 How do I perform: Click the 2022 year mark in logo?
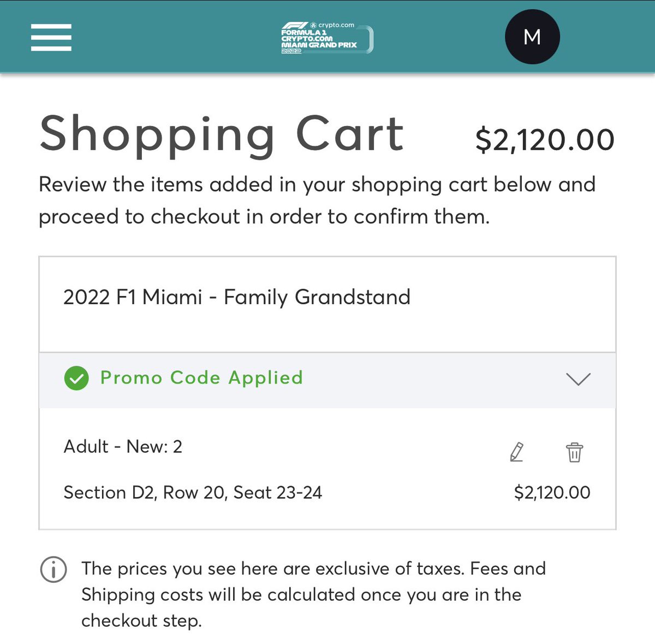coord(291,51)
